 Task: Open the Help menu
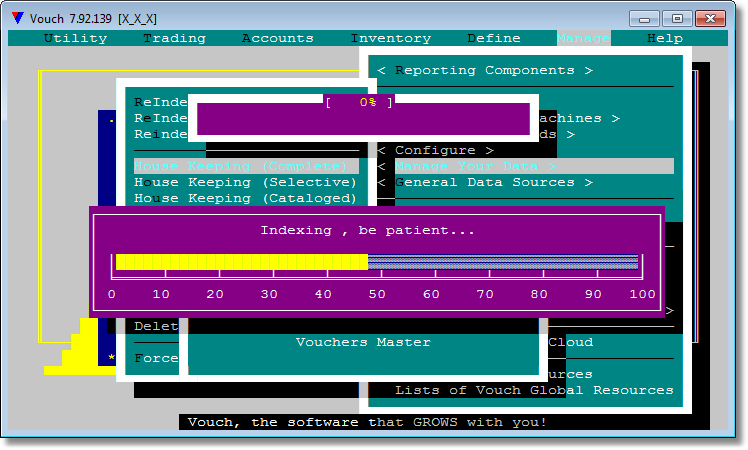(x=665, y=38)
